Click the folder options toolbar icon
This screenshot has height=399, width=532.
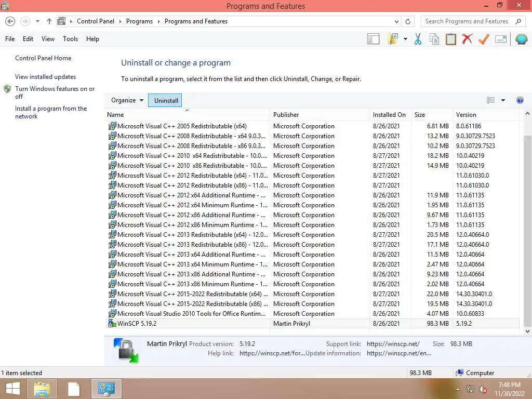(393, 38)
